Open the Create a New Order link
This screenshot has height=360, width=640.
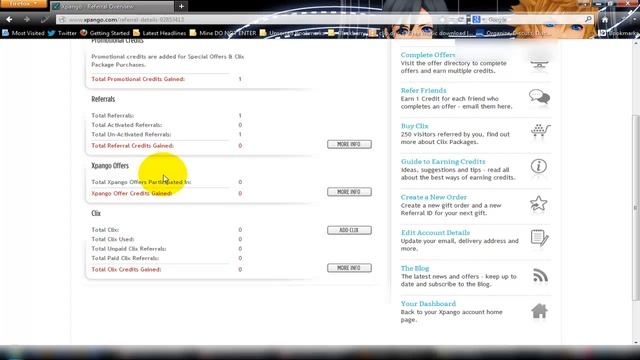point(433,197)
